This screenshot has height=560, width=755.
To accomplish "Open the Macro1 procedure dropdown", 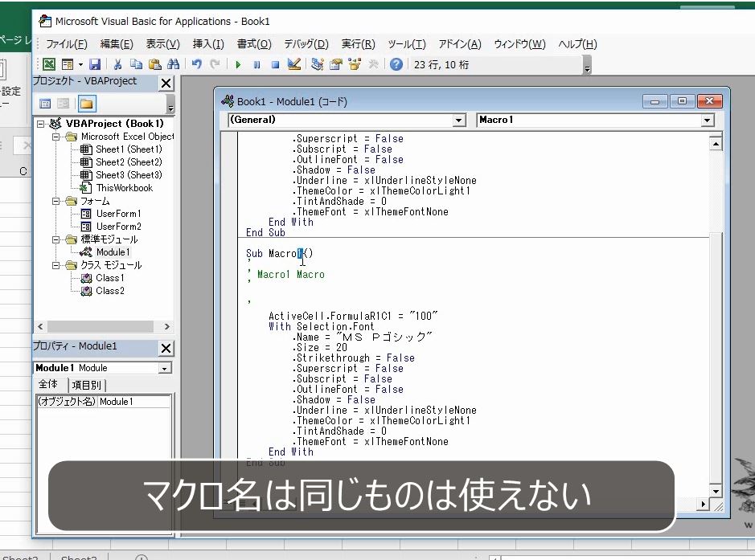I will pos(708,121).
